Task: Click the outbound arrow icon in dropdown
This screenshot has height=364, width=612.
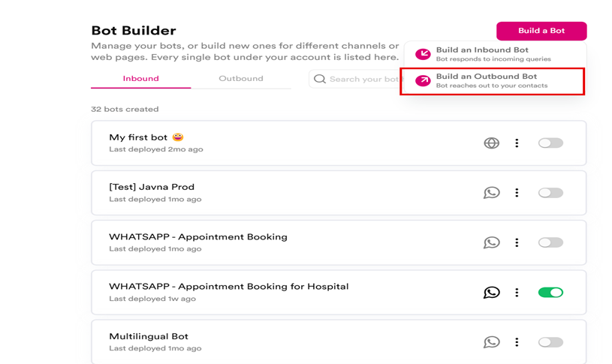Action: click(423, 80)
